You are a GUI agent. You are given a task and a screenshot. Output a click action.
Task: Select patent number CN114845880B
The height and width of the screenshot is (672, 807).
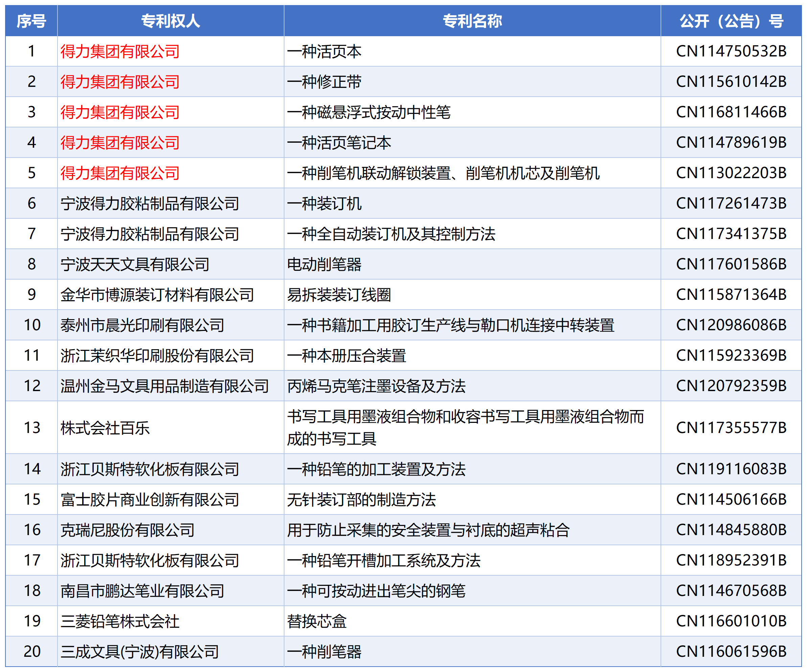point(731,530)
